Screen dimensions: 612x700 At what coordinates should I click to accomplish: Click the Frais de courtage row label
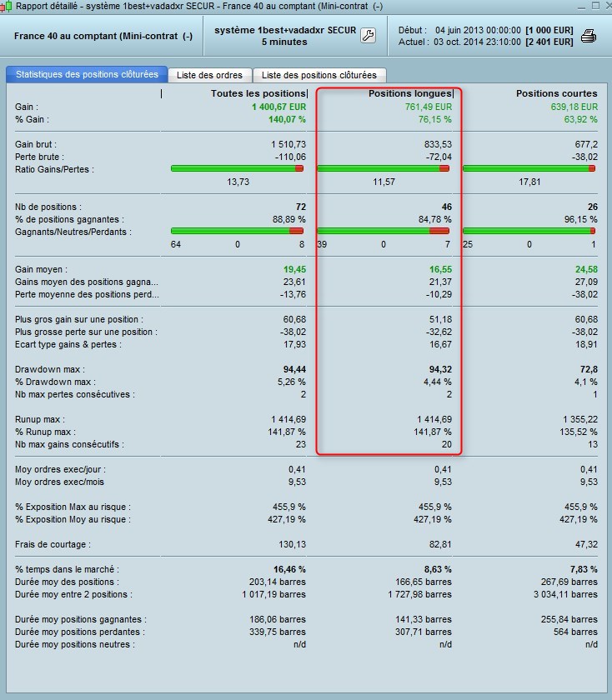tap(53, 544)
